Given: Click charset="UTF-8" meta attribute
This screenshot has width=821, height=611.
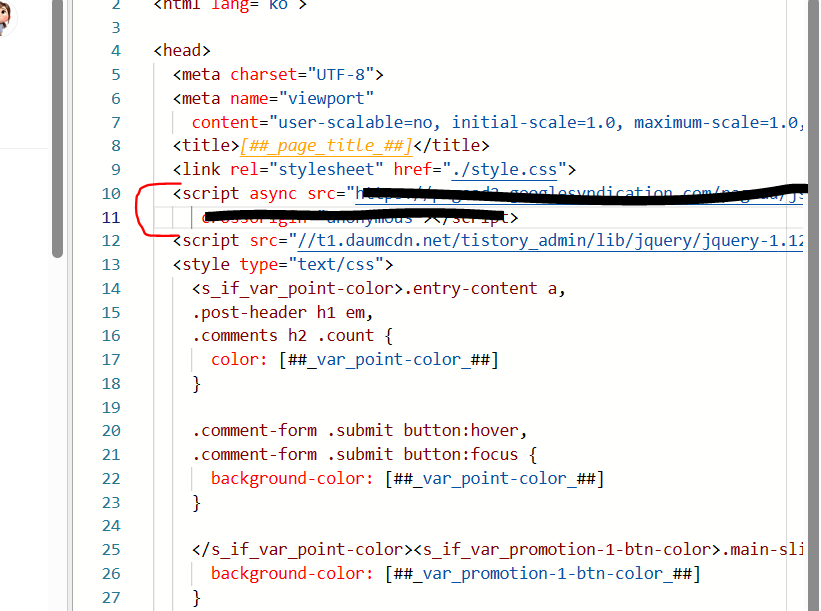Looking at the screenshot, I should click(302, 75).
